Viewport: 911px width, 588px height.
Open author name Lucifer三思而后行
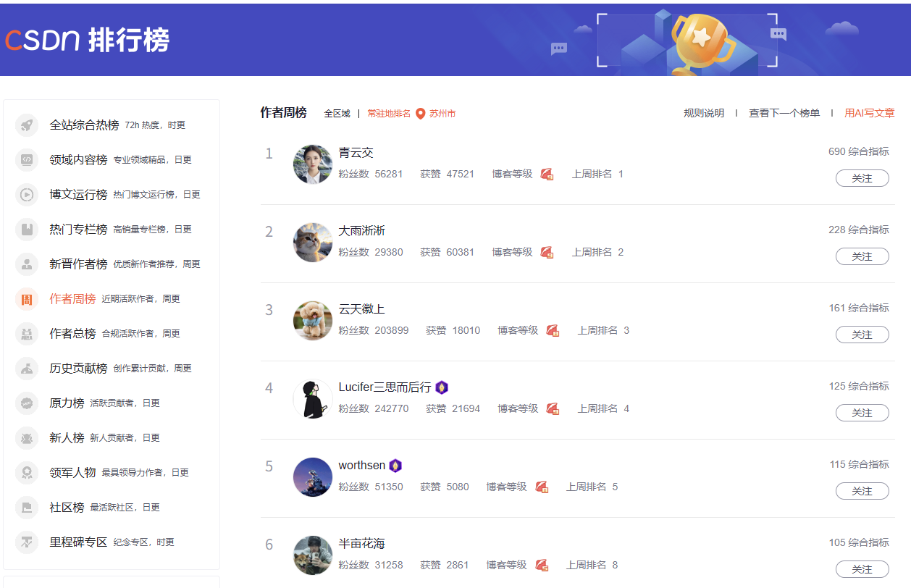(385, 387)
